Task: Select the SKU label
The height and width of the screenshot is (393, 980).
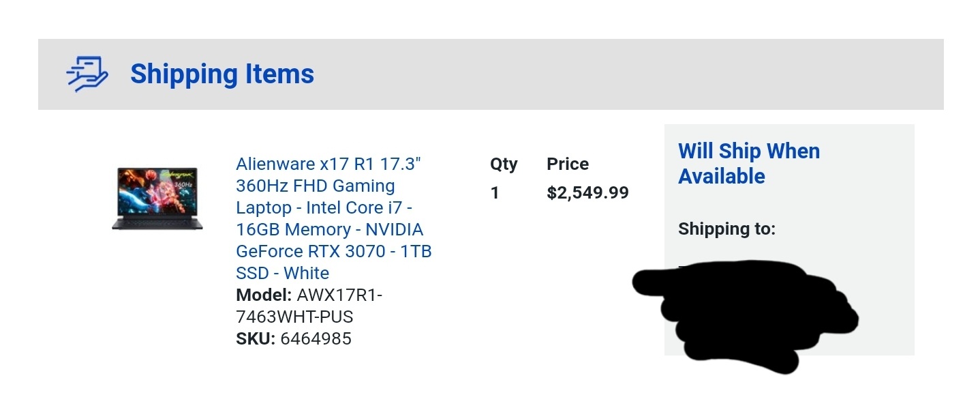Action: [x=256, y=338]
